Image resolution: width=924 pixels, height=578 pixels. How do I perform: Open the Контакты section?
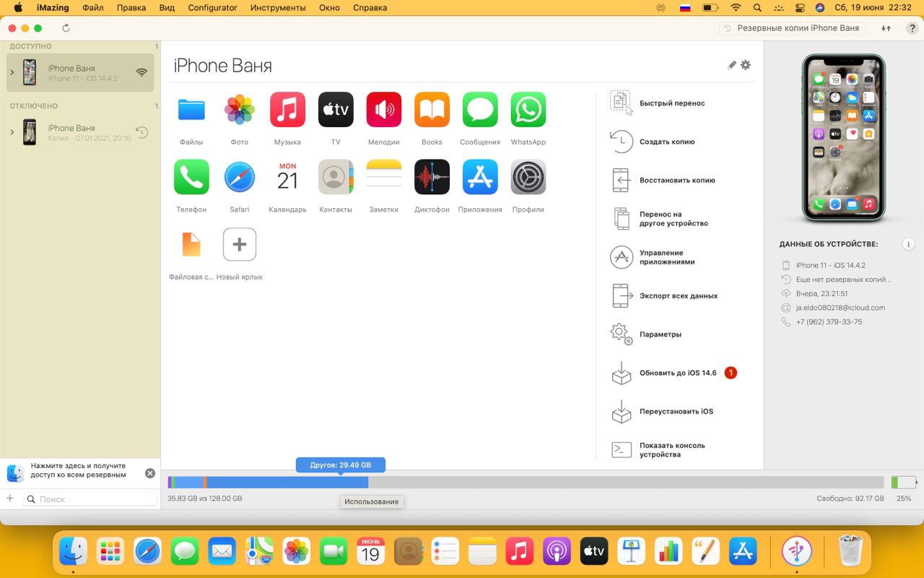point(336,177)
